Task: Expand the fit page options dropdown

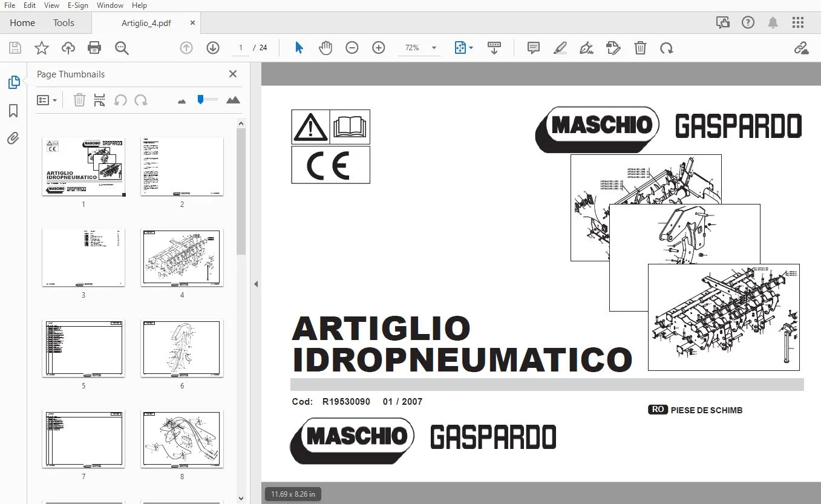Action: 471,48
